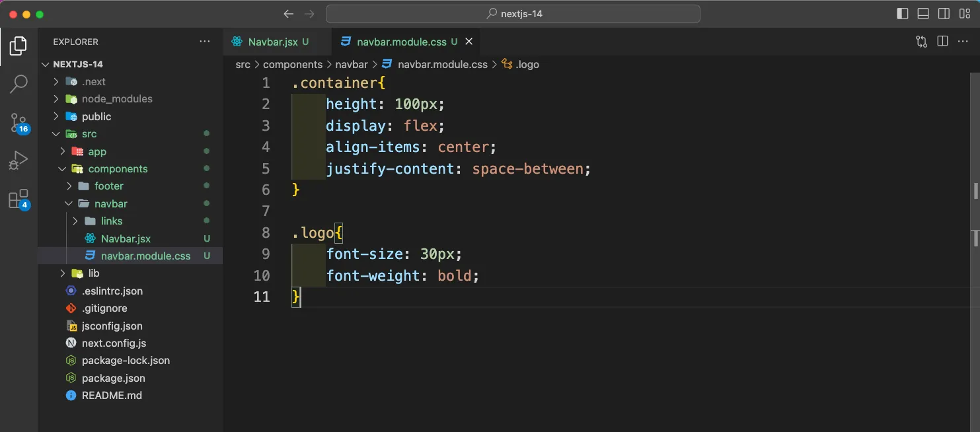Viewport: 980px width, 432px height.
Task: Click line number 1 in the gutter
Action: coord(266,83)
